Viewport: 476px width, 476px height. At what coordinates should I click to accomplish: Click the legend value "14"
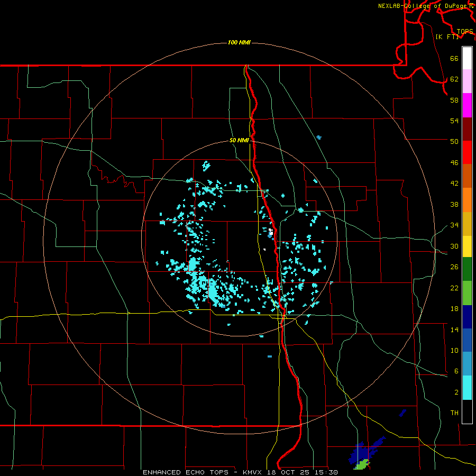click(454, 329)
